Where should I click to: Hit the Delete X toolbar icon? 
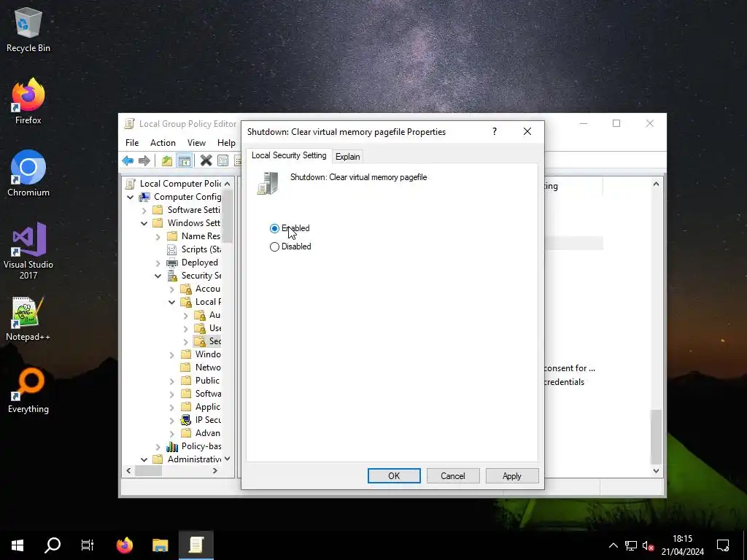(x=206, y=160)
